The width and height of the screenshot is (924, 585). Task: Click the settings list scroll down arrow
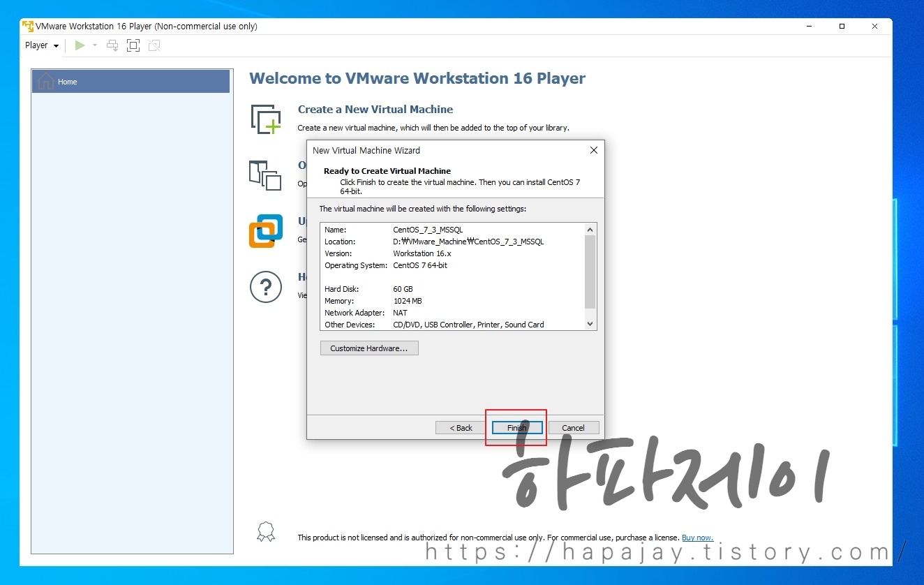click(x=590, y=324)
